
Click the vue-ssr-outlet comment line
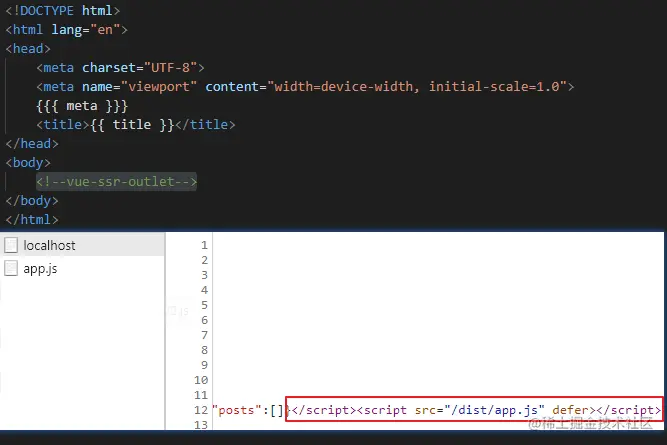(x=116, y=182)
